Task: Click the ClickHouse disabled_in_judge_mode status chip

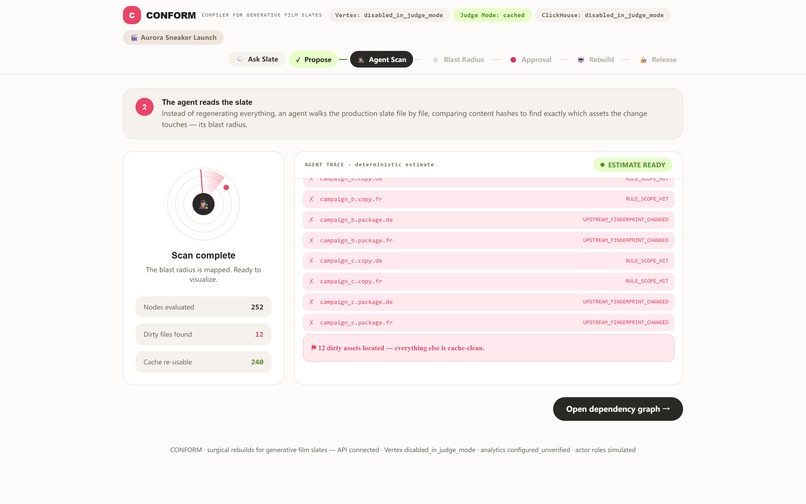Action: point(602,15)
